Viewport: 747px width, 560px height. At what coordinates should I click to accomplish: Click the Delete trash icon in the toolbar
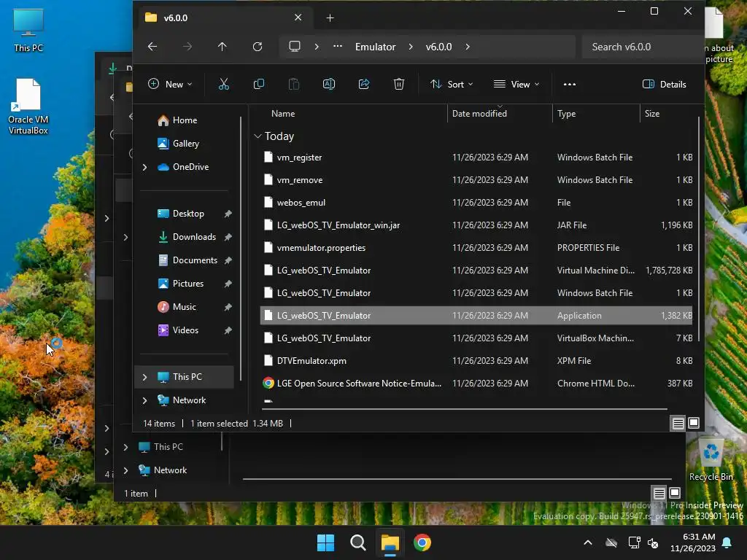point(399,85)
